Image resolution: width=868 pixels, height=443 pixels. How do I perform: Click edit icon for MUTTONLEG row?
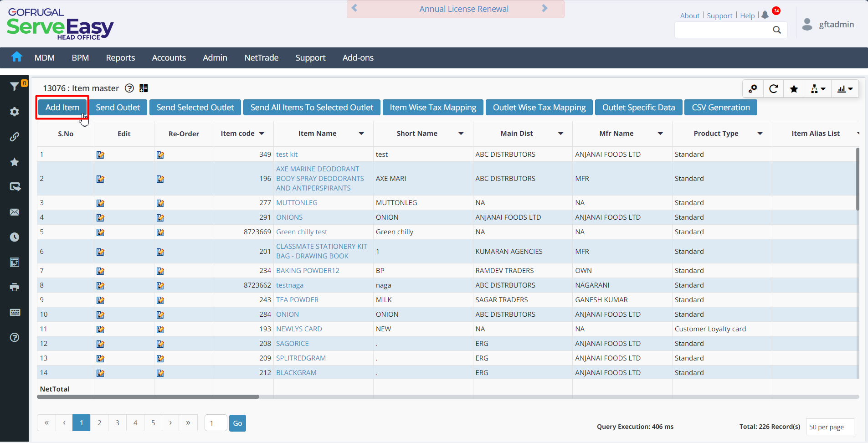tap(100, 203)
